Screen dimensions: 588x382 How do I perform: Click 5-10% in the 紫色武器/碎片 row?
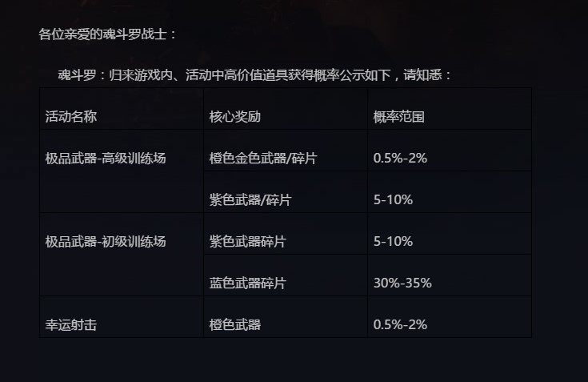(x=393, y=200)
